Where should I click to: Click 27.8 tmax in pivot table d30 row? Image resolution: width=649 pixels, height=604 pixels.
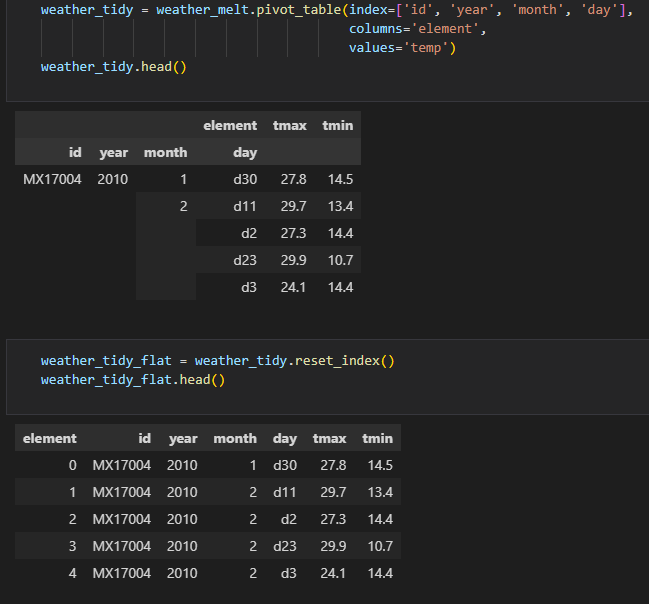tap(293, 179)
